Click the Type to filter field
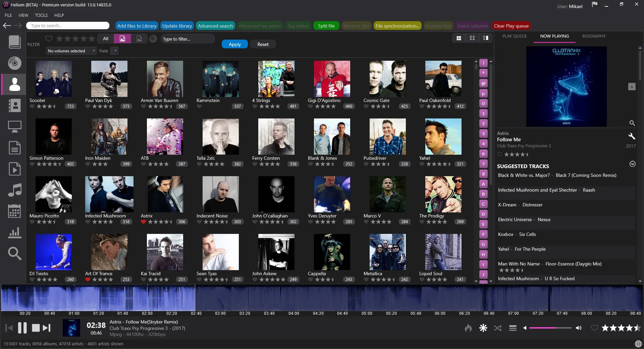This screenshot has width=644, height=349. 188,39
